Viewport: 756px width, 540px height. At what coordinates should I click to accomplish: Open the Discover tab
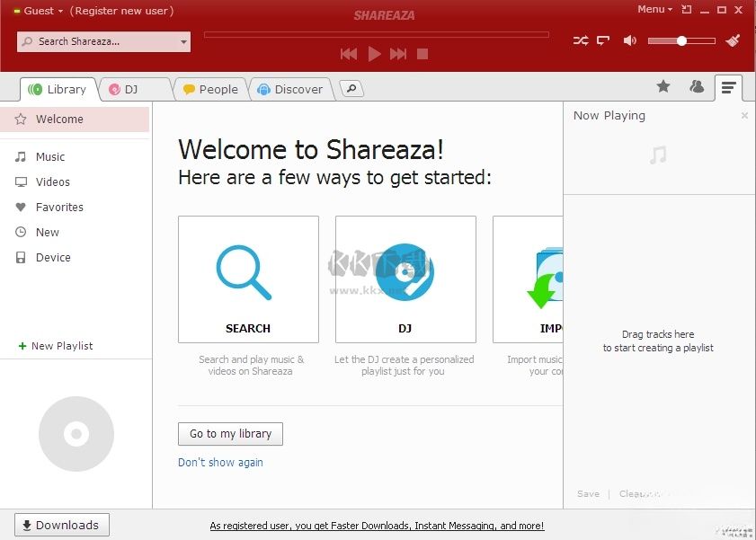click(x=290, y=89)
